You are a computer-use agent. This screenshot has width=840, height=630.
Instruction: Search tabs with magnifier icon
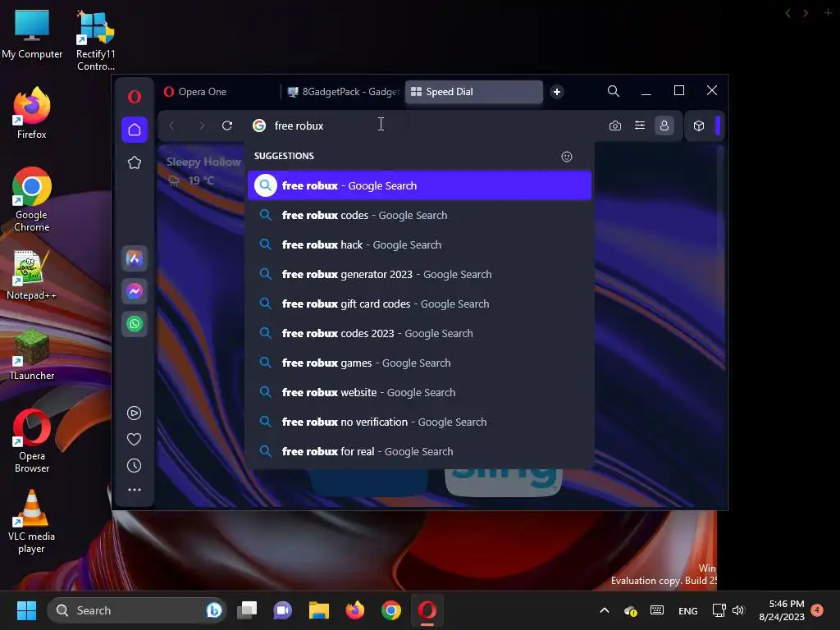point(614,91)
